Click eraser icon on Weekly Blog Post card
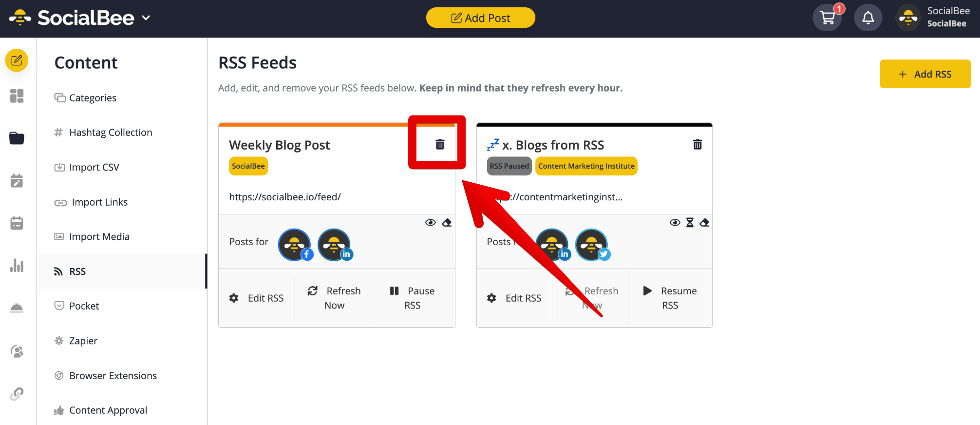The image size is (980, 425). pos(447,223)
